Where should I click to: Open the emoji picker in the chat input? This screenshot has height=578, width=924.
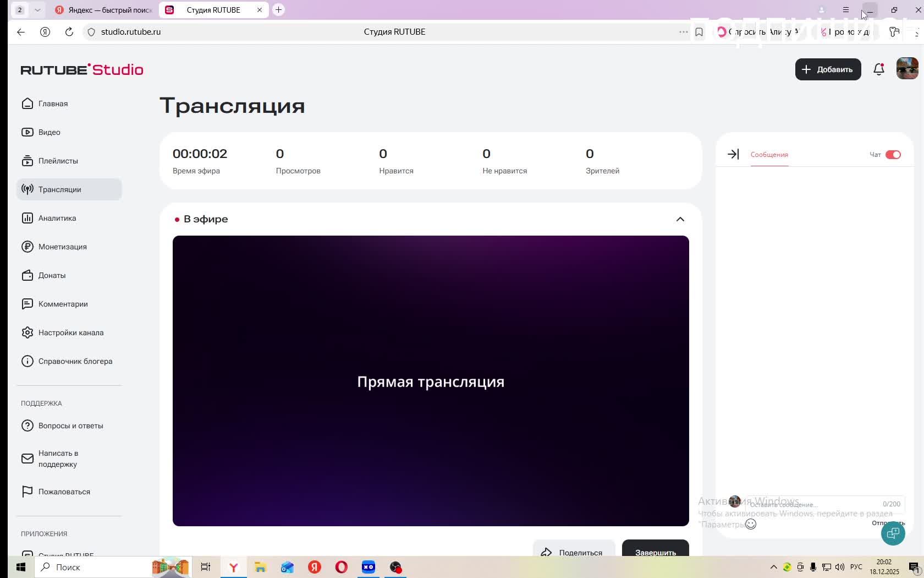click(750, 524)
